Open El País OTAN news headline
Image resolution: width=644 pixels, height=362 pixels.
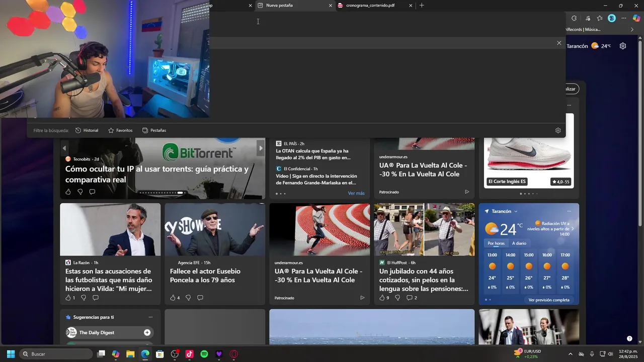tap(313, 154)
